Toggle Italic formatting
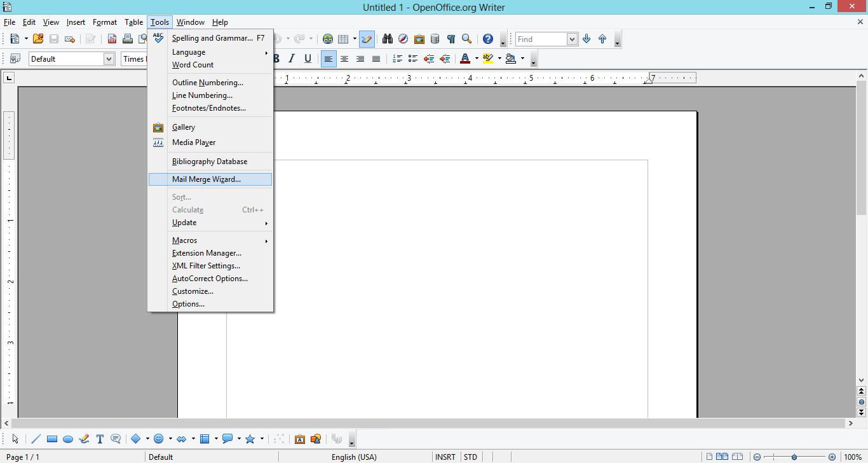The width and height of the screenshot is (868, 463). pos(291,59)
